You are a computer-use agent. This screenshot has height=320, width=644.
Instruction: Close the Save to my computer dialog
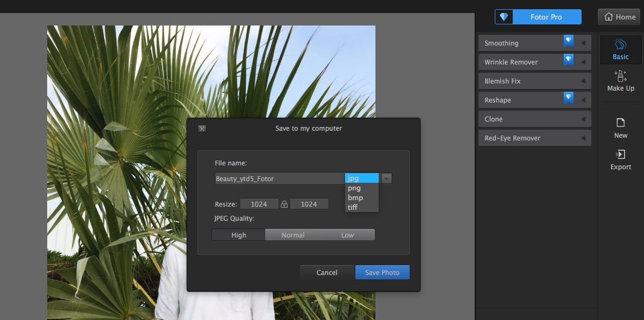(202, 129)
